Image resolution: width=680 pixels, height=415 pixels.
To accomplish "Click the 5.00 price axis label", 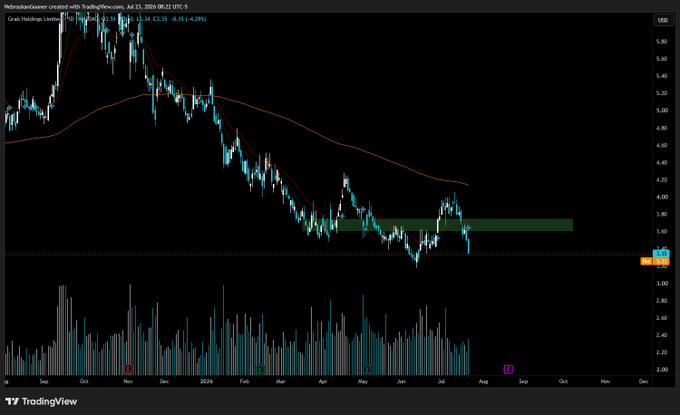I will [662, 111].
